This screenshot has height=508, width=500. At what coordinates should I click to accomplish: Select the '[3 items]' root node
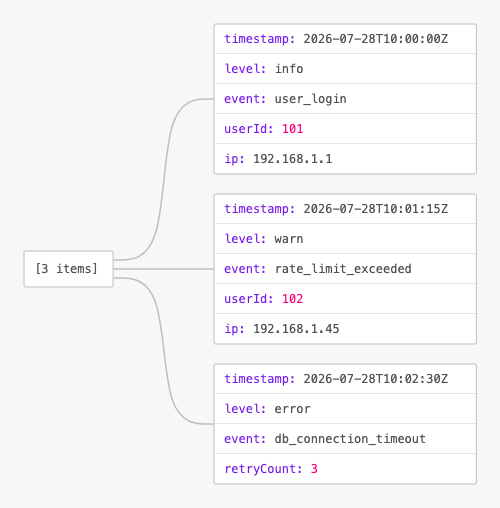69,269
